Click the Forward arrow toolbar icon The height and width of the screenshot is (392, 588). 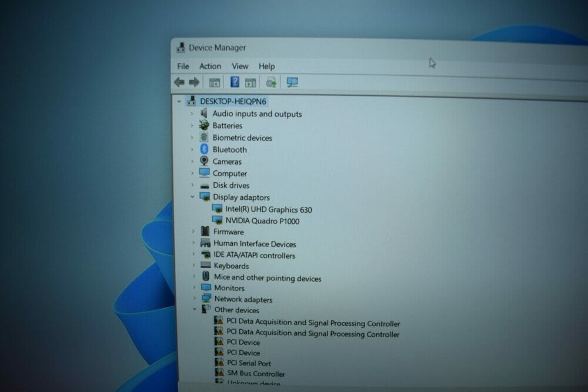tap(194, 82)
